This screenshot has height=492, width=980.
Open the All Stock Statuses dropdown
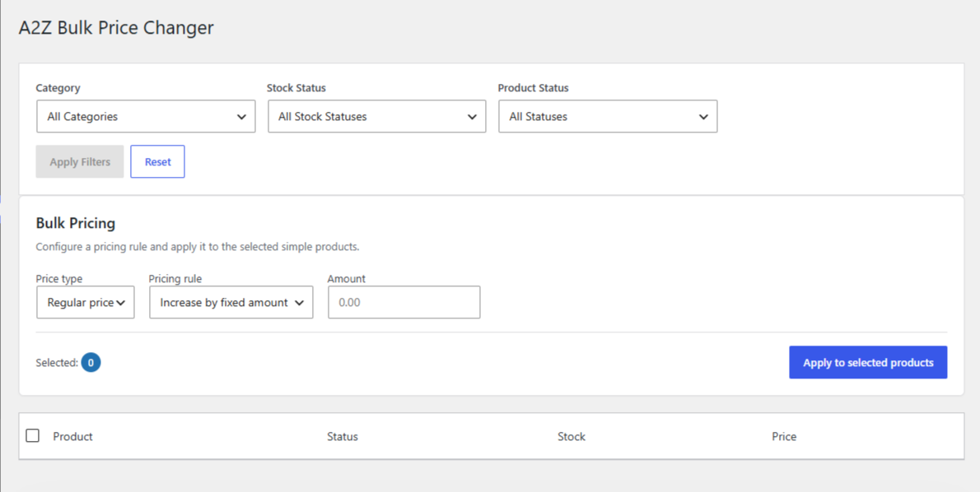(377, 116)
